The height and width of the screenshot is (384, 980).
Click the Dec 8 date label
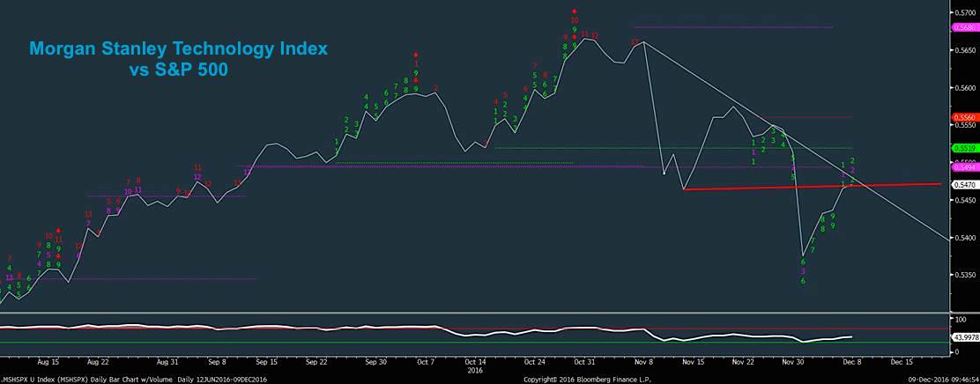[852, 361]
